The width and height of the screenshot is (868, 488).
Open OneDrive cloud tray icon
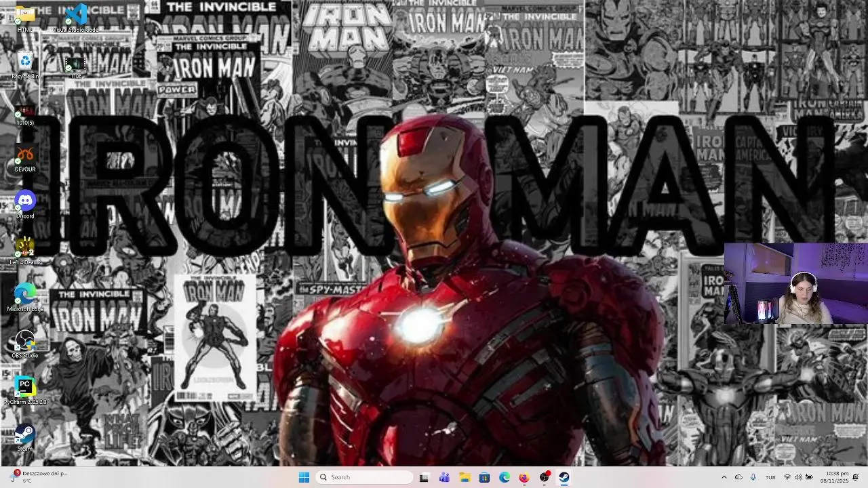point(738,477)
